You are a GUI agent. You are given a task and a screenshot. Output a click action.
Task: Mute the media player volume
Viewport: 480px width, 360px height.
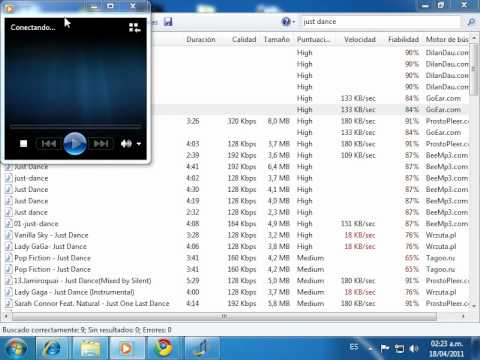pyautogui.click(x=126, y=144)
